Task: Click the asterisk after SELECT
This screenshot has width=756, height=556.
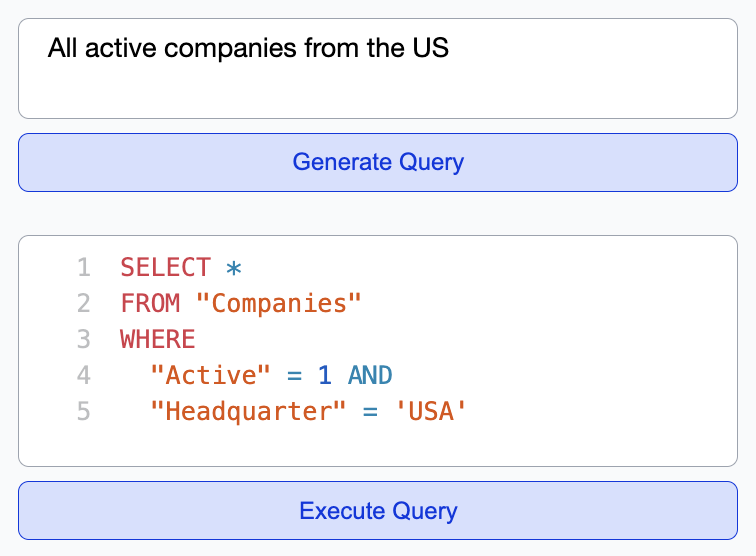Action: coord(234,267)
